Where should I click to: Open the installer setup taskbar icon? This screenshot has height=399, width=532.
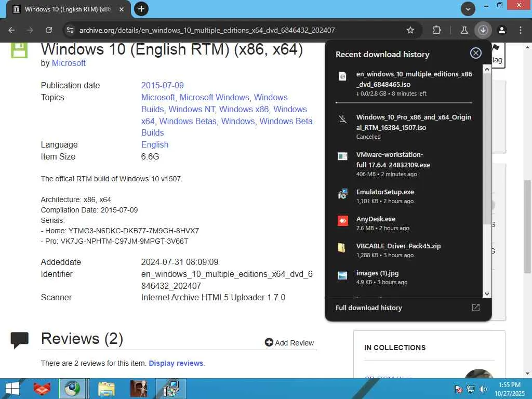pyautogui.click(x=171, y=389)
